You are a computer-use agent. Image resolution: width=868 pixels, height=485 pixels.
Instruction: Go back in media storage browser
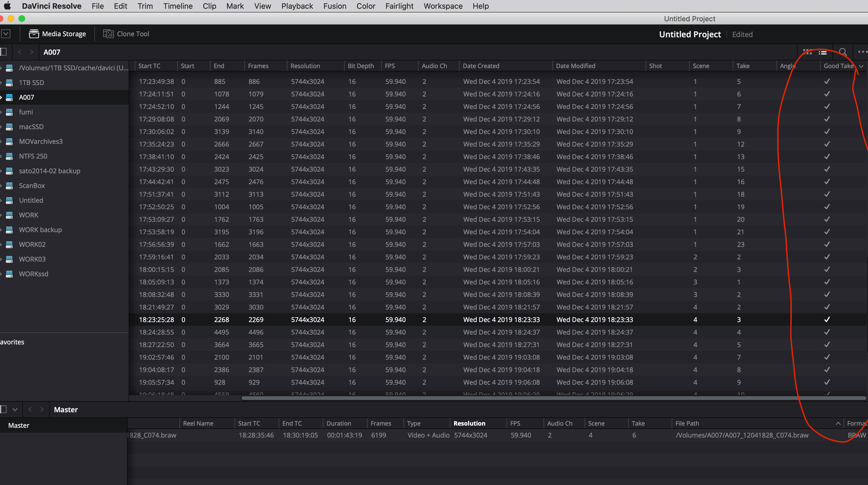[20, 52]
